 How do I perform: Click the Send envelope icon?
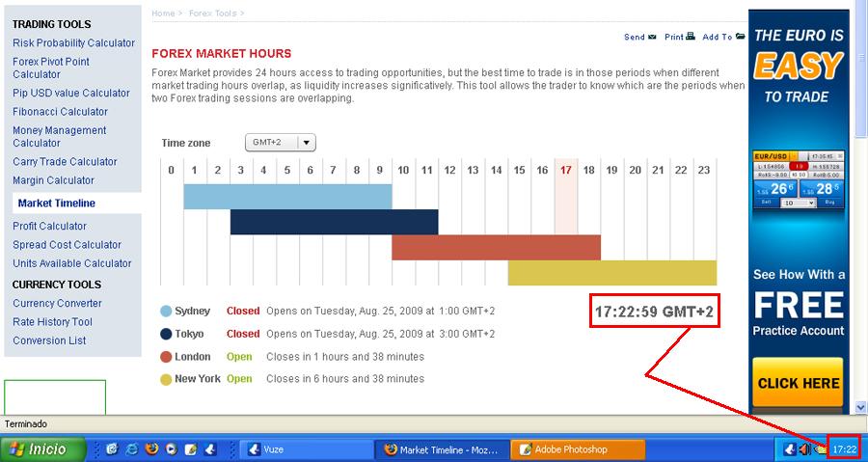point(652,38)
